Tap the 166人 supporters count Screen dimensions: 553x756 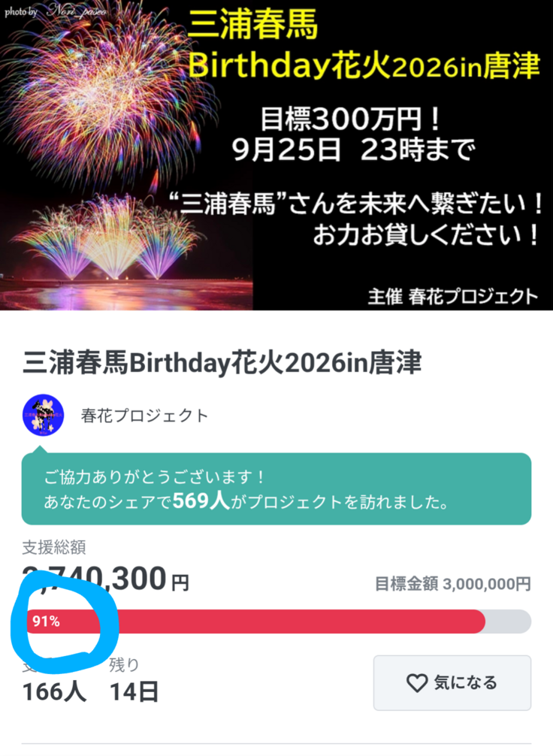pos(54,691)
